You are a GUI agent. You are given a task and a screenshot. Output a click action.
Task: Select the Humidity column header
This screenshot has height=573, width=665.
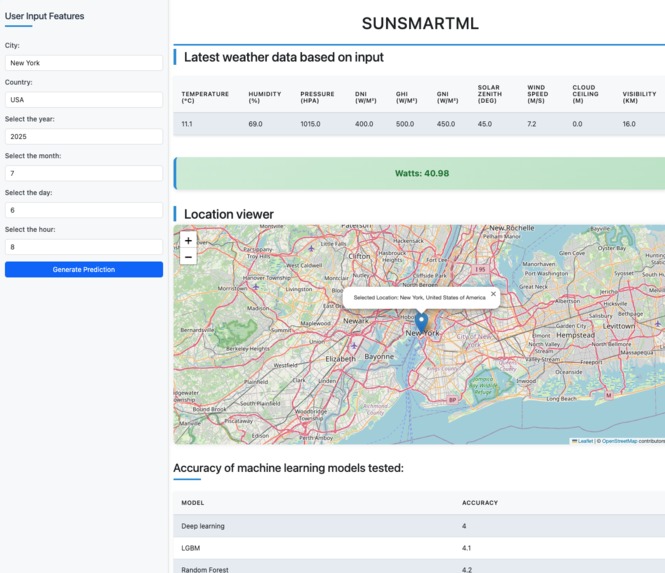pyautogui.click(x=265, y=97)
